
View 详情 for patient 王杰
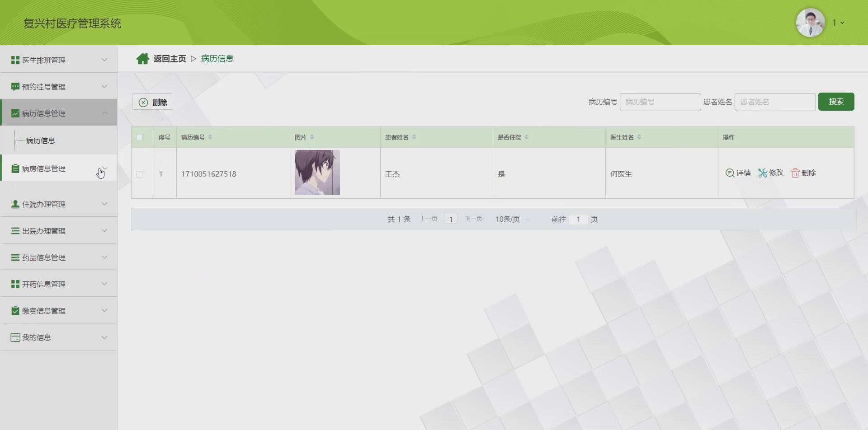pyautogui.click(x=738, y=173)
